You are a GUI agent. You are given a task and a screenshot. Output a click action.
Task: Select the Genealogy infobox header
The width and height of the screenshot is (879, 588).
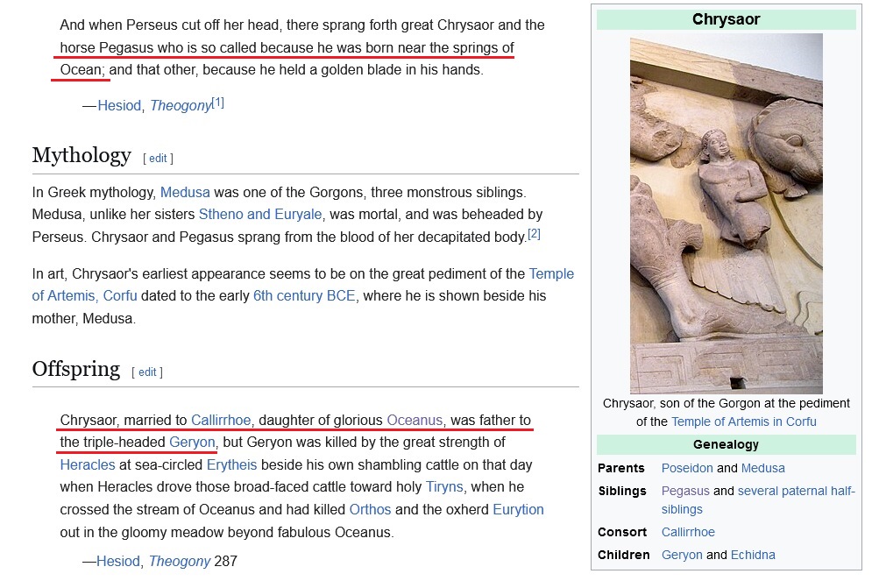tap(726, 444)
